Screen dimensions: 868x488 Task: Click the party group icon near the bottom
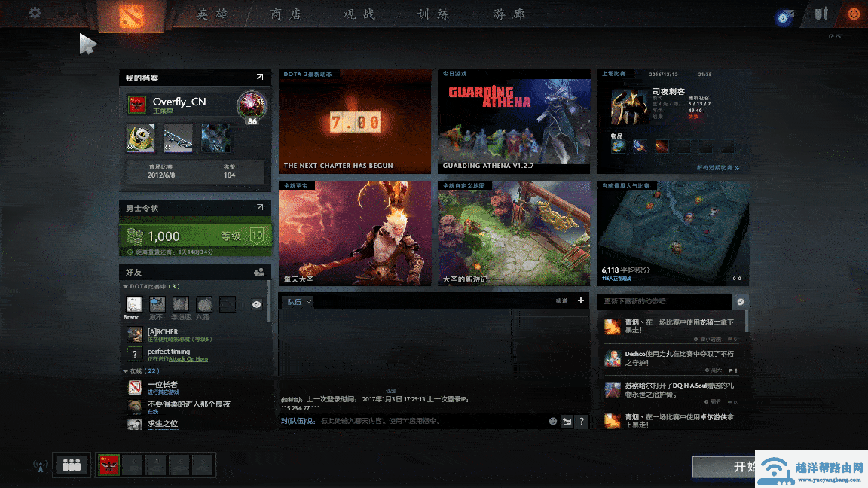point(71,465)
